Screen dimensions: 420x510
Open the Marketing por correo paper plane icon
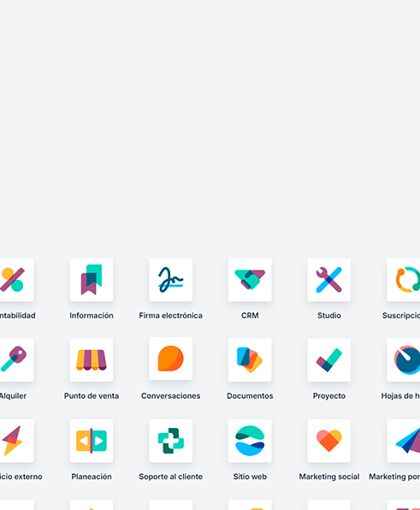[404, 441]
